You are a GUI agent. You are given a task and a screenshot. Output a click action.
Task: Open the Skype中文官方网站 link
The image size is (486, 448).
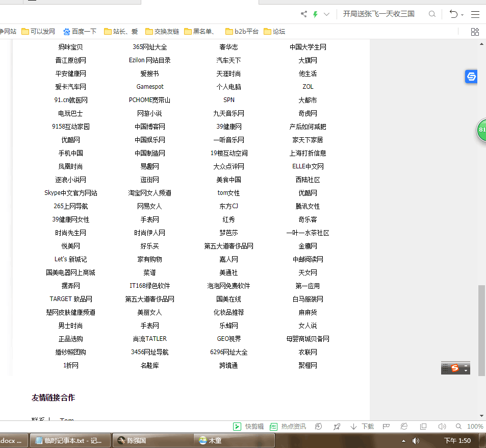[x=71, y=193]
